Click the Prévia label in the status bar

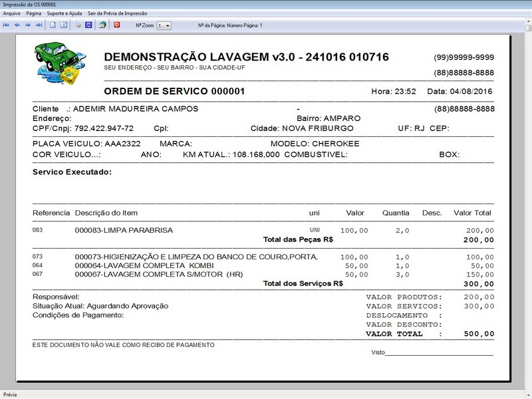click(10, 392)
